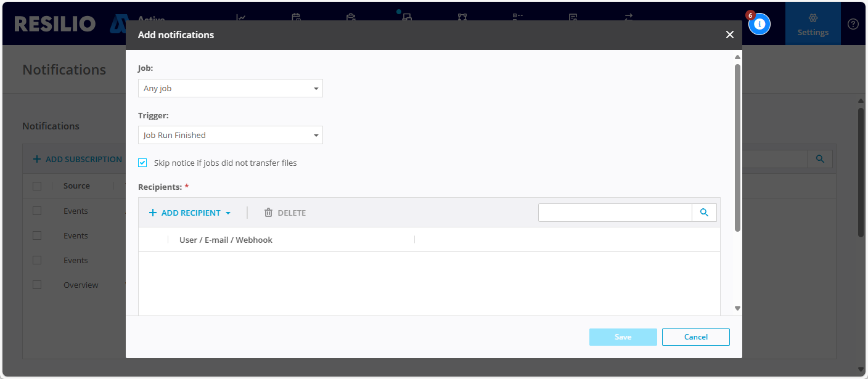Click the magnifier icon to search recipients
868x379 pixels.
click(x=704, y=212)
